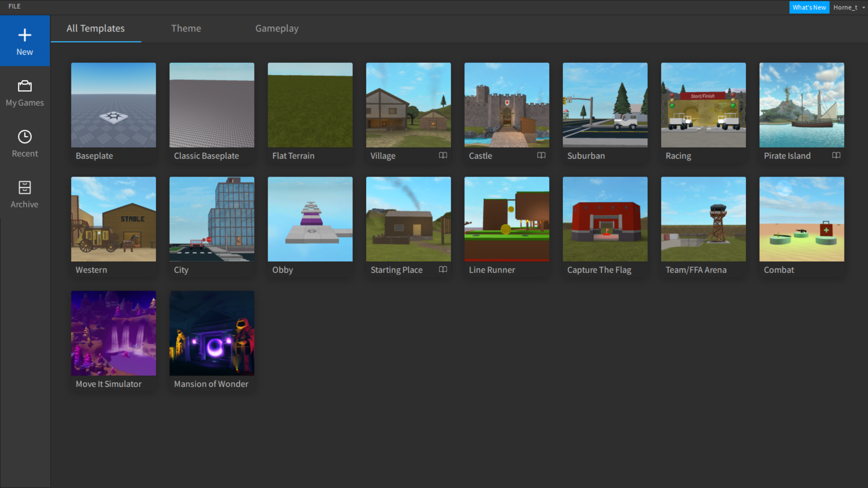Select the Mansion of Wonder thumbnail
This screenshot has height=488, width=868.
pos(212,333)
